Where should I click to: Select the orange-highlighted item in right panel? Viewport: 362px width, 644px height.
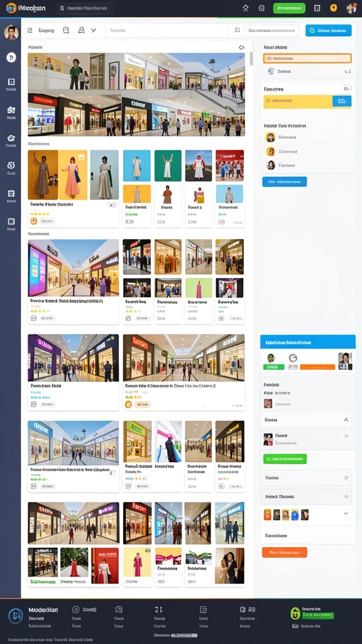[x=307, y=58]
